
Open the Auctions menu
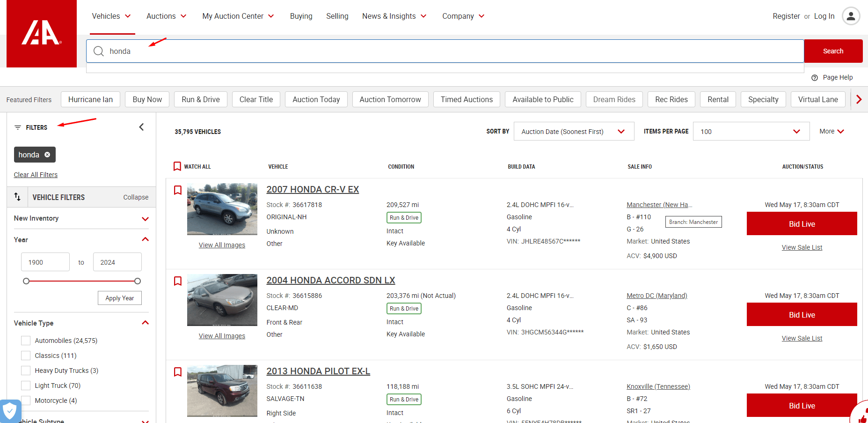point(166,16)
